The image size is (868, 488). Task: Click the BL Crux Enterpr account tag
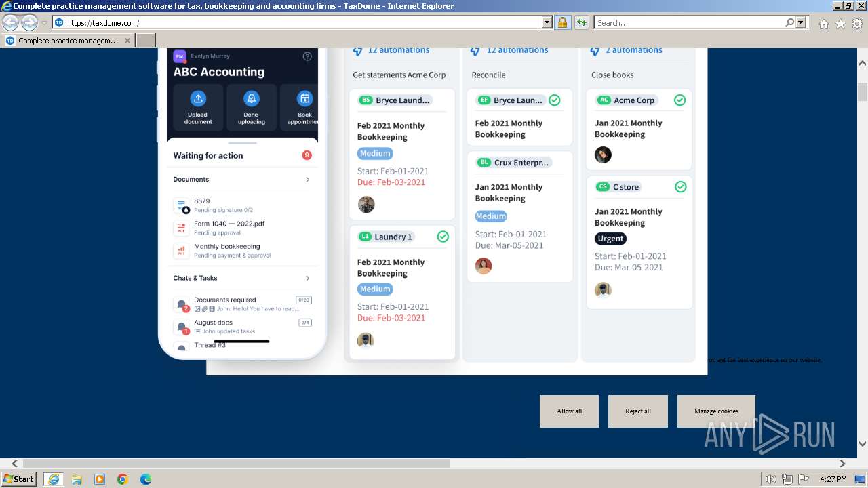point(514,163)
